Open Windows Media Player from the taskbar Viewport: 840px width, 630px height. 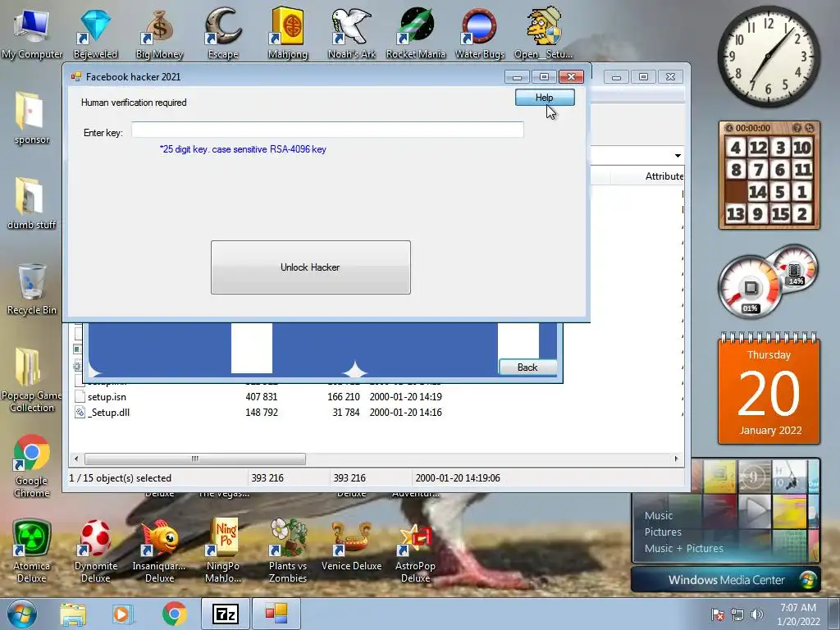coord(122,614)
